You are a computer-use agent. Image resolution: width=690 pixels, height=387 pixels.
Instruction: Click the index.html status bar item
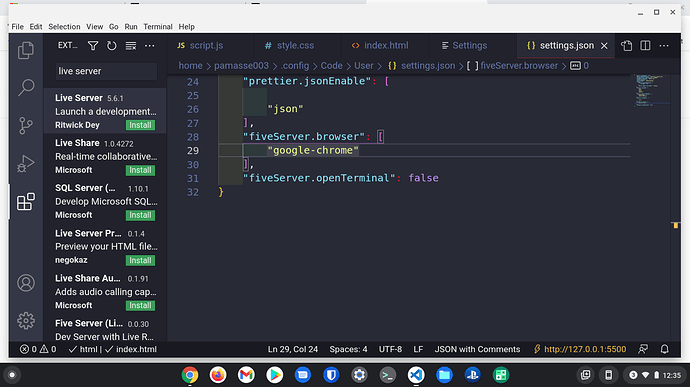point(131,349)
